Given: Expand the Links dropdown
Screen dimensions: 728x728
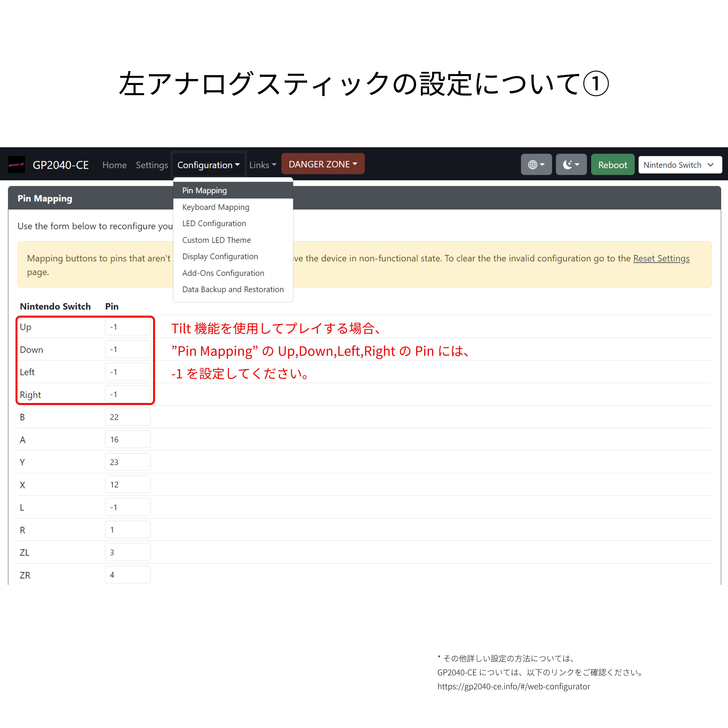Looking at the screenshot, I should coord(263,165).
